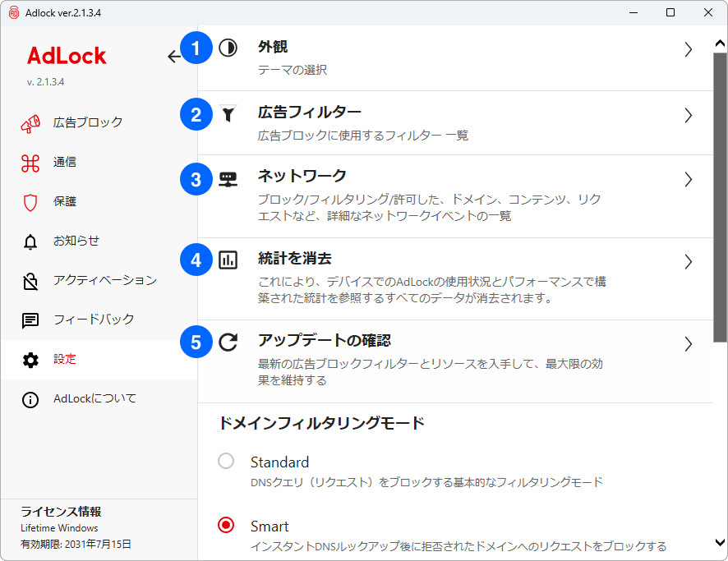Click the scroll down arrow of scrollbar
This screenshot has height=561, width=728.
click(x=719, y=543)
